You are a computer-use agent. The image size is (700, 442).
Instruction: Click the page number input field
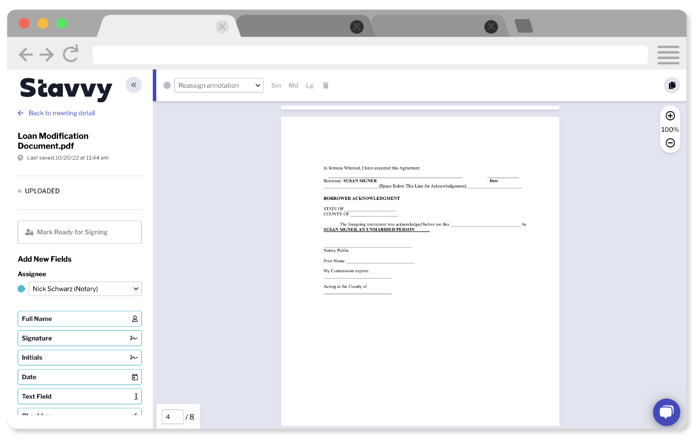point(172,416)
